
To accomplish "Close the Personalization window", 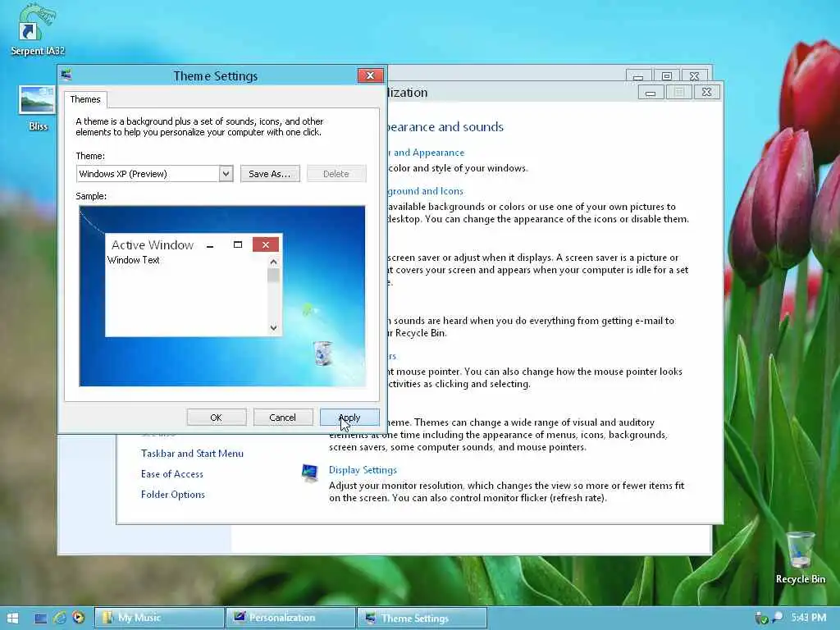I will [x=706, y=92].
